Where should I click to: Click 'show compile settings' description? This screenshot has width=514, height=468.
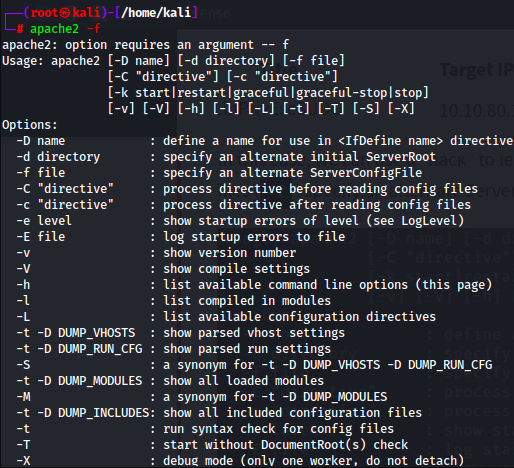point(236,269)
